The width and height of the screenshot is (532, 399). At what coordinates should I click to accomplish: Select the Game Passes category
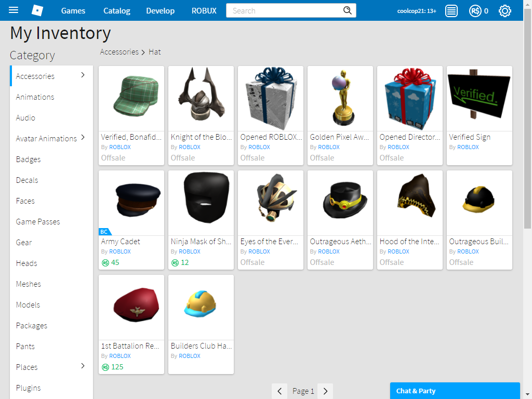coord(51,221)
